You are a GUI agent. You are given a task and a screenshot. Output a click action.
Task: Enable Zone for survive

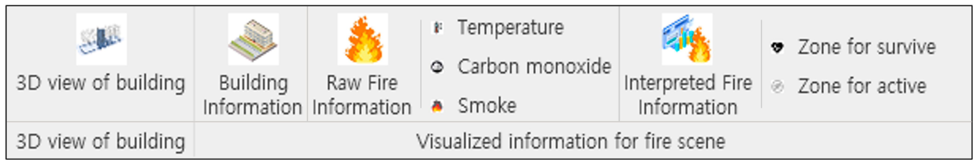pos(867,47)
